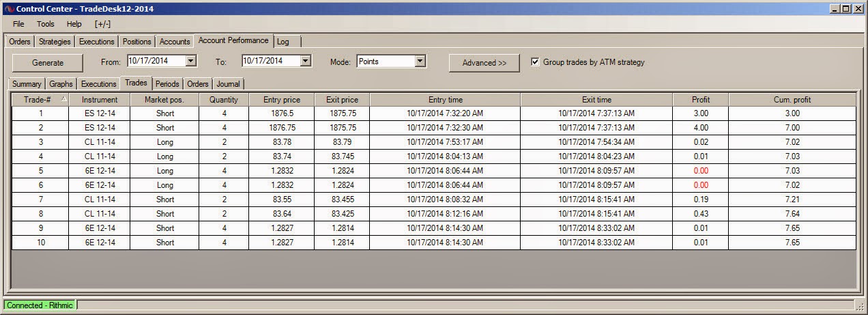This screenshot has height=315, width=868.
Task: Select entry price 1876.75 in trade 2
Action: pyautogui.click(x=281, y=128)
